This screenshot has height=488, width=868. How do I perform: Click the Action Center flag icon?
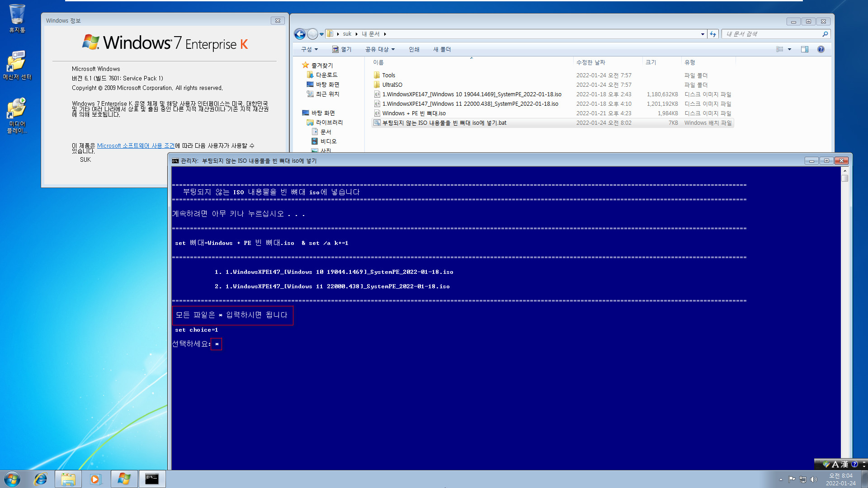coord(792,479)
